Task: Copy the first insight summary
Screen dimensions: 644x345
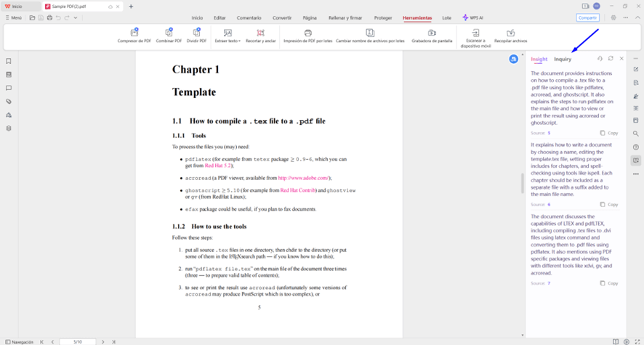Action: (x=609, y=133)
